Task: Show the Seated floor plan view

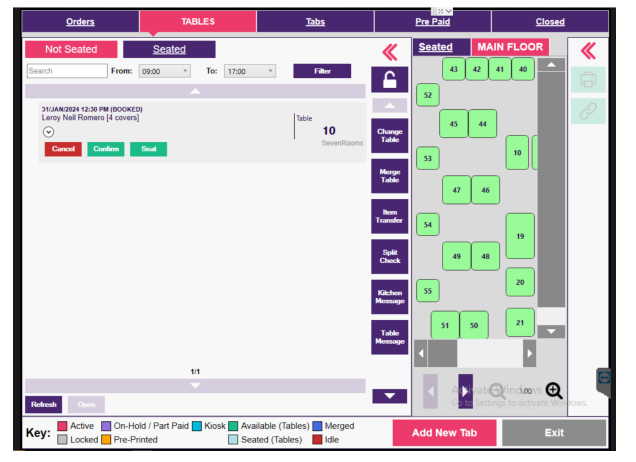Action: (435, 47)
